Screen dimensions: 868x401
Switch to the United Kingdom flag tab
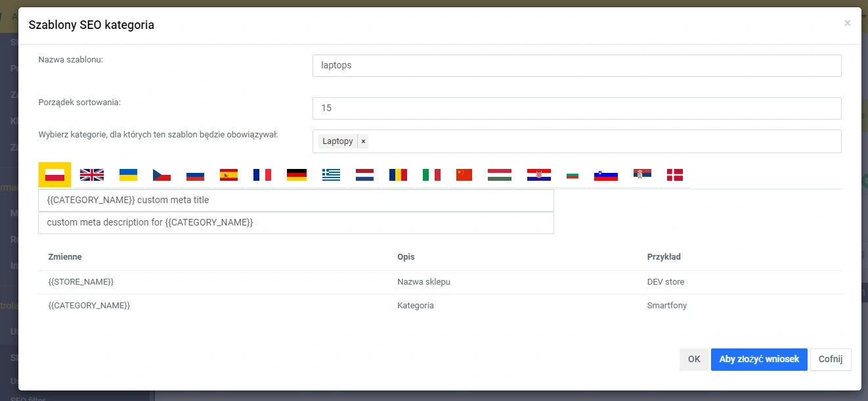coord(92,175)
